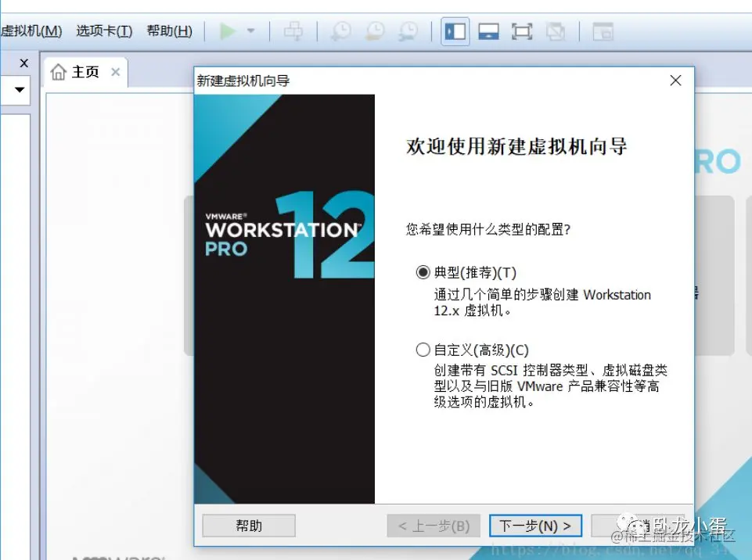752x560 pixels.
Task: Open the 选项卡(T) menu
Action: 104,31
